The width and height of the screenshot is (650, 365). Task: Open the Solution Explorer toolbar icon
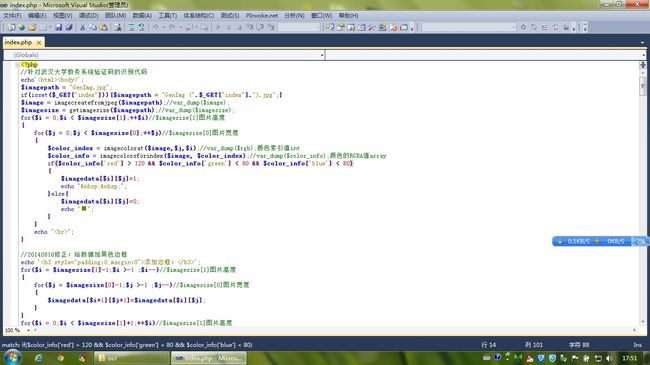point(330,27)
